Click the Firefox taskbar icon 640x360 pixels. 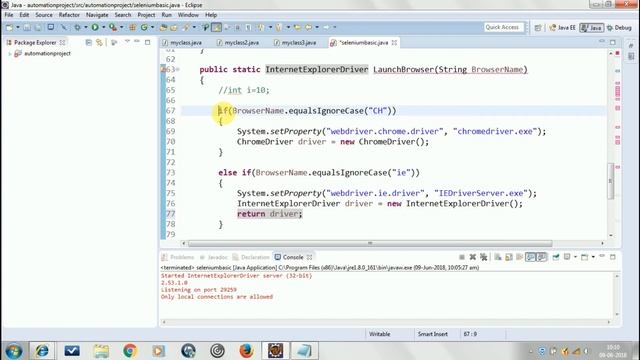pos(246,351)
